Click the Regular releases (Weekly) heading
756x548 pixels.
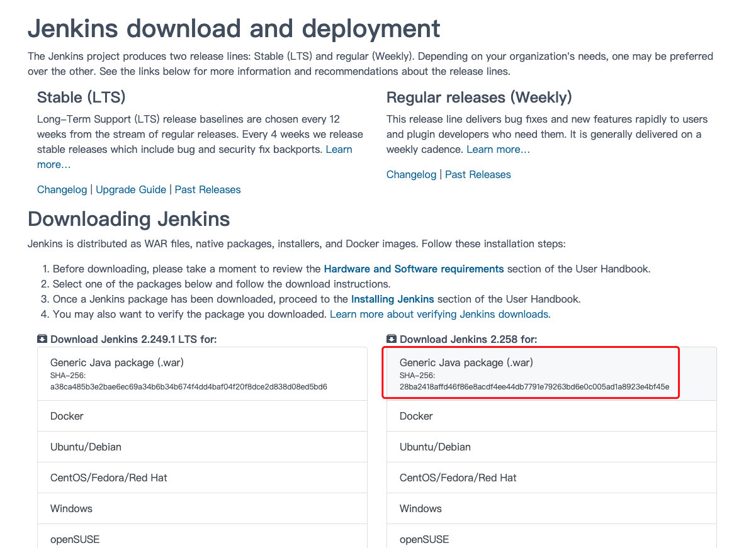tap(479, 98)
